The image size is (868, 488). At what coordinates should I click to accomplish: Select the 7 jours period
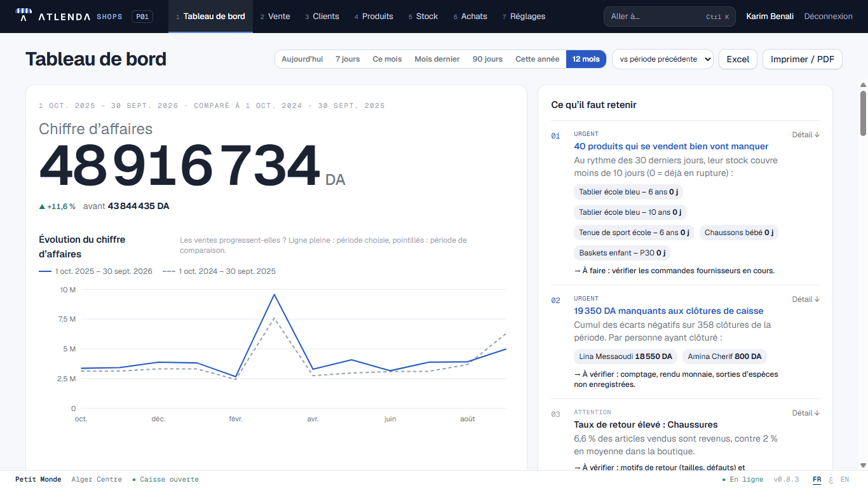click(348, 59)
